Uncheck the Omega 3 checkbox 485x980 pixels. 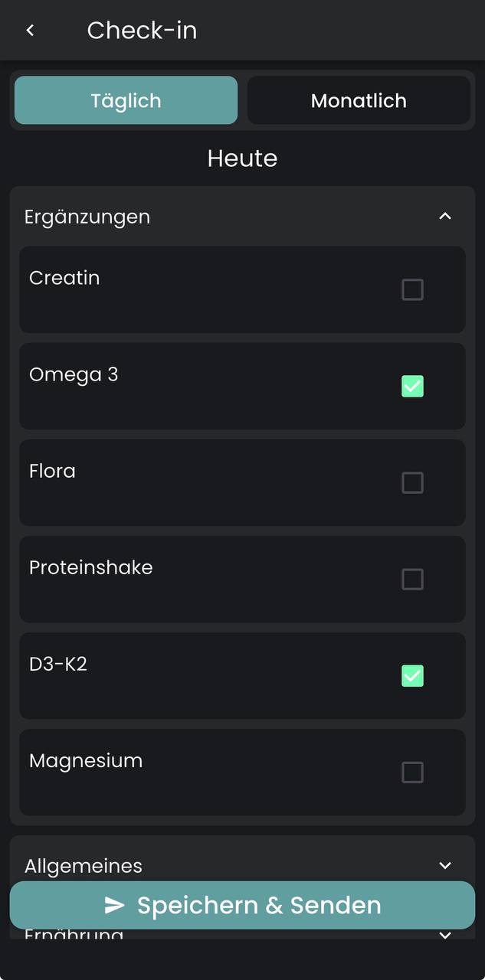pos(412,387)
